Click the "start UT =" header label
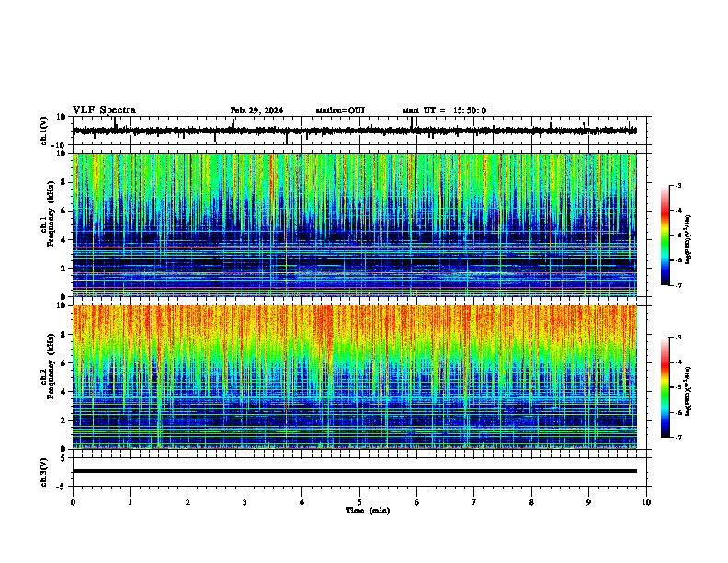The width and height of the screenshot is (728, 563). click(424, 110)
